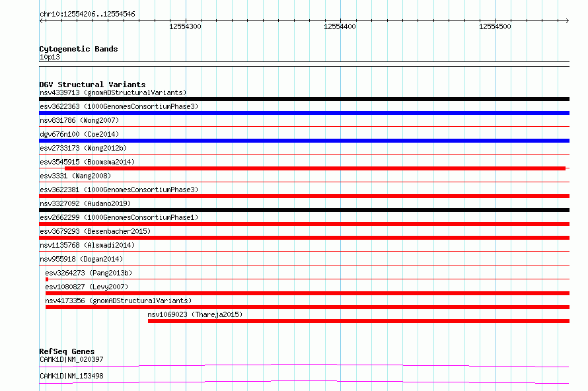Screen dimensions: 588x391
Task: Select esv3264273 (Pang2013b) label
Action: coord(89,273)
